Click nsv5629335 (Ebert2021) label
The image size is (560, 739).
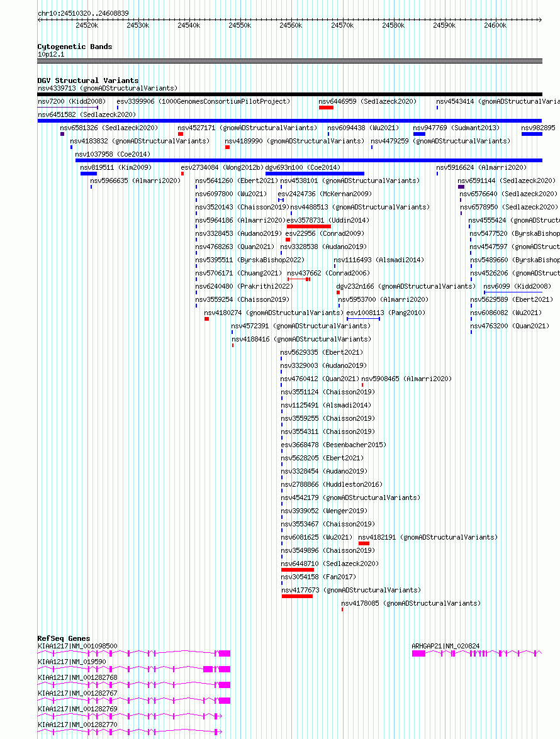tap(322, 352)
